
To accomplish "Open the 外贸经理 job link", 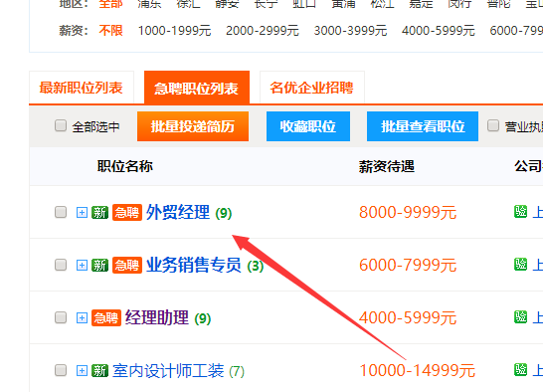I will pyautogui.click(x=178, y=212).
